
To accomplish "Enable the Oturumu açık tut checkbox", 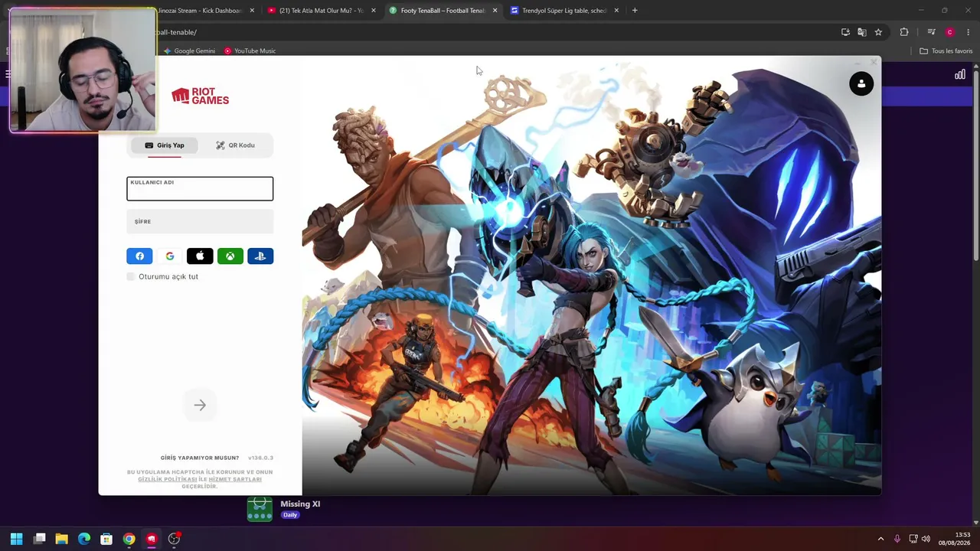I will [x=131, y=276].
